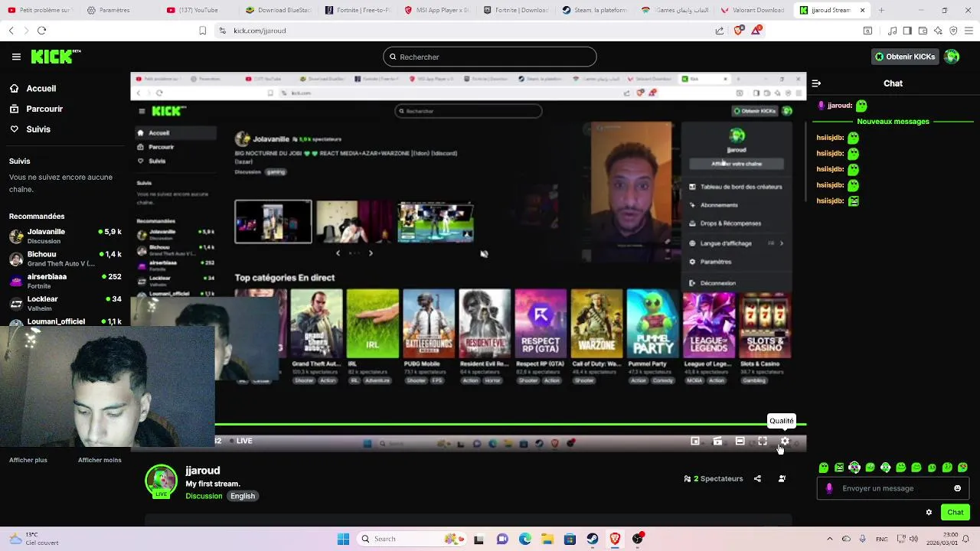
Task: Open Brave Leo AI sparkle icon
Action: pos(938,31)
